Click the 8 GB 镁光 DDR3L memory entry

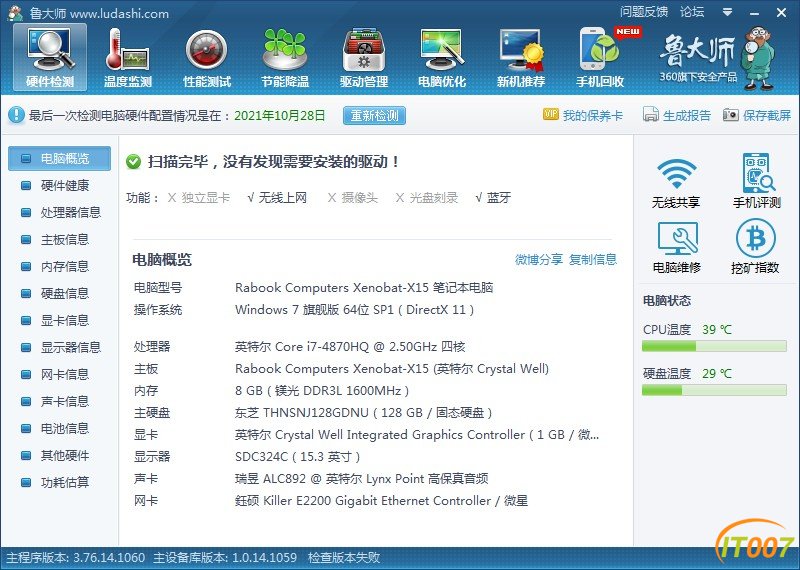point(322,391)
